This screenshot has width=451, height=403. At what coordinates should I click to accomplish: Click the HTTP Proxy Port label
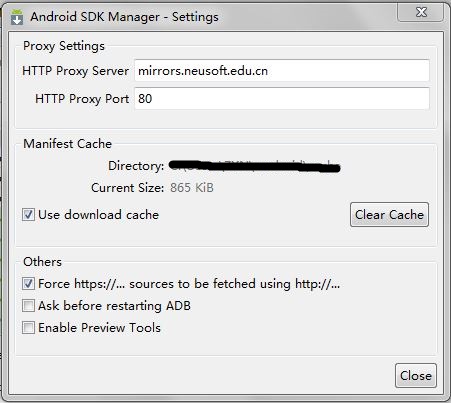coord(82,99)
